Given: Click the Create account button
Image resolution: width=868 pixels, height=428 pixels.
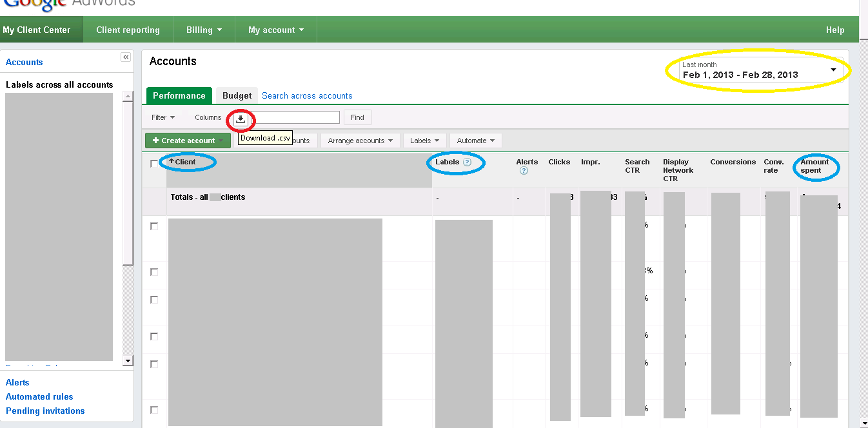Looking at the screenshot, I should coord(188,141).
